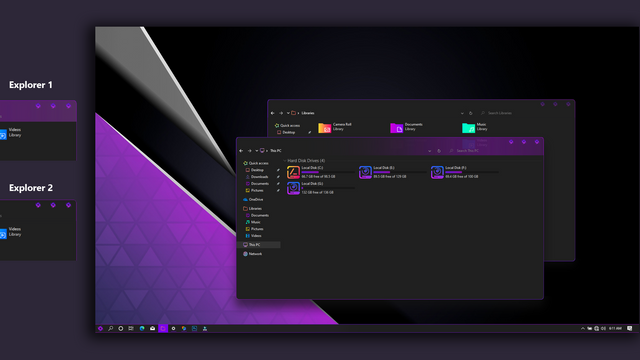The height and width of the screenshot is (360, 640).
Task: Open File Explorer highlighted taskbar icon
Action: pyautogui.click(x=163, y=329)
